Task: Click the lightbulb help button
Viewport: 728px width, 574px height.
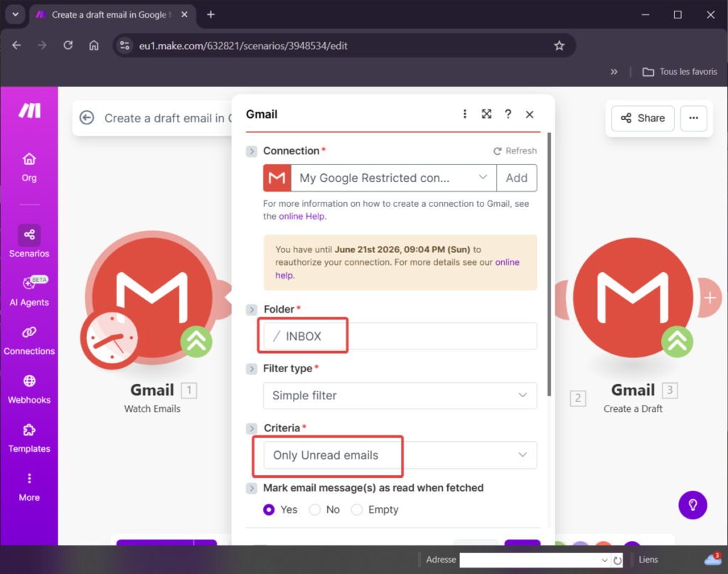Action: click(692, 504)
